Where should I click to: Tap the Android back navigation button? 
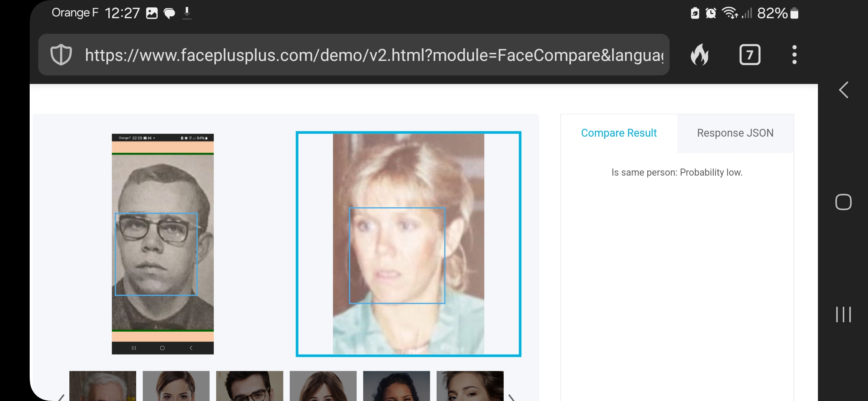tap(844, 90)
